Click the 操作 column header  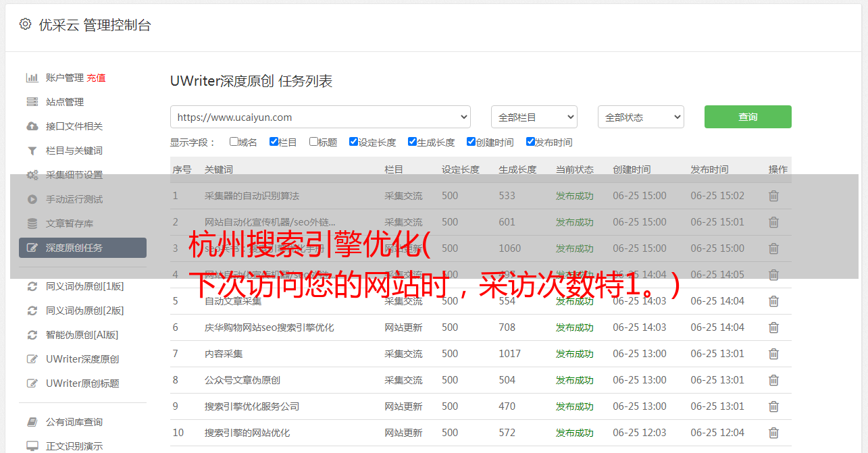(x=778, y=169)
